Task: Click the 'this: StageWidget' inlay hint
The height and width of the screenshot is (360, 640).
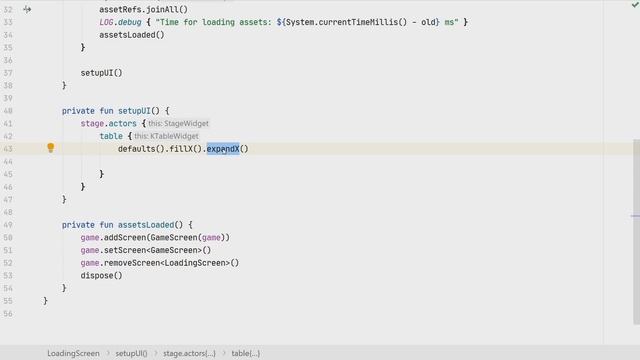Action: click(x=178, y=123)
